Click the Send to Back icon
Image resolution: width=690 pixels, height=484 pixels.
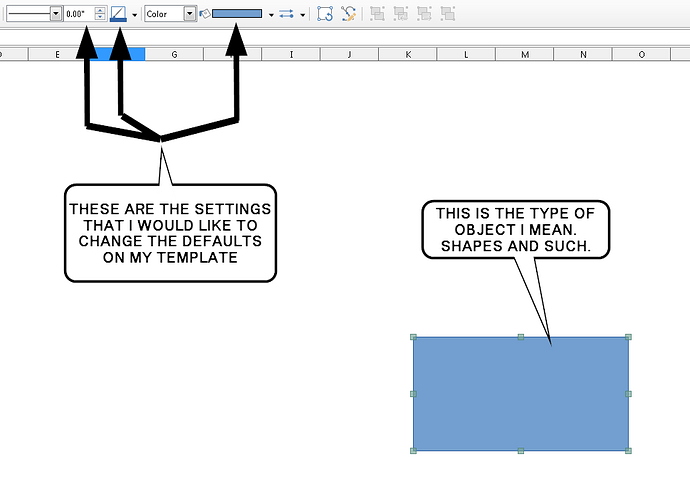[x=448, y=14]
